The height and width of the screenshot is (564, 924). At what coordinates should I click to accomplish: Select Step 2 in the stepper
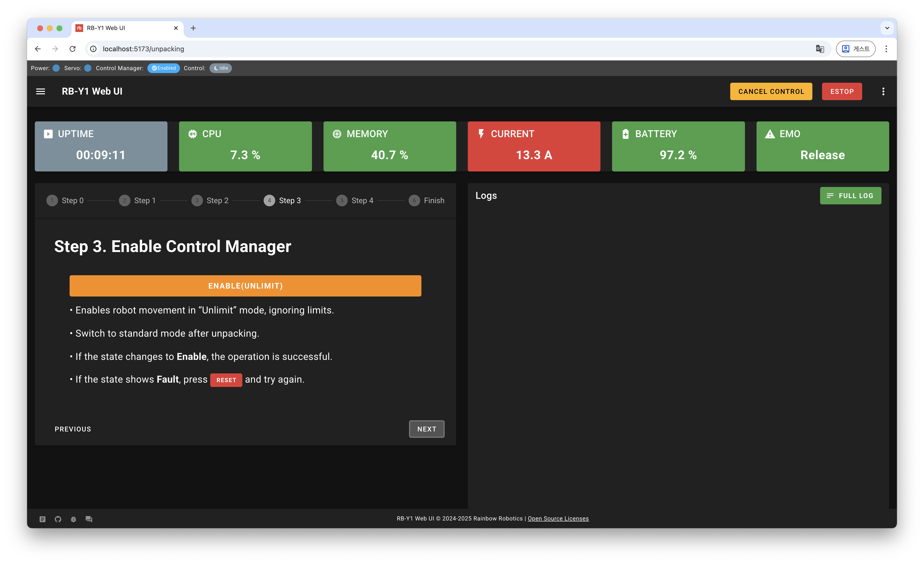click(210, 200)
